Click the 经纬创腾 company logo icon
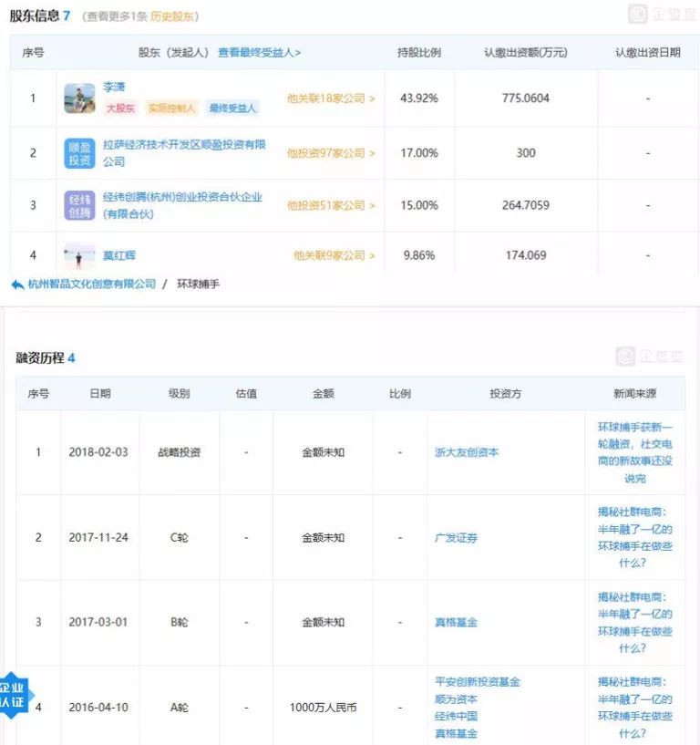The height and width of the screenshot is (745, 700). tap(80, 205)
